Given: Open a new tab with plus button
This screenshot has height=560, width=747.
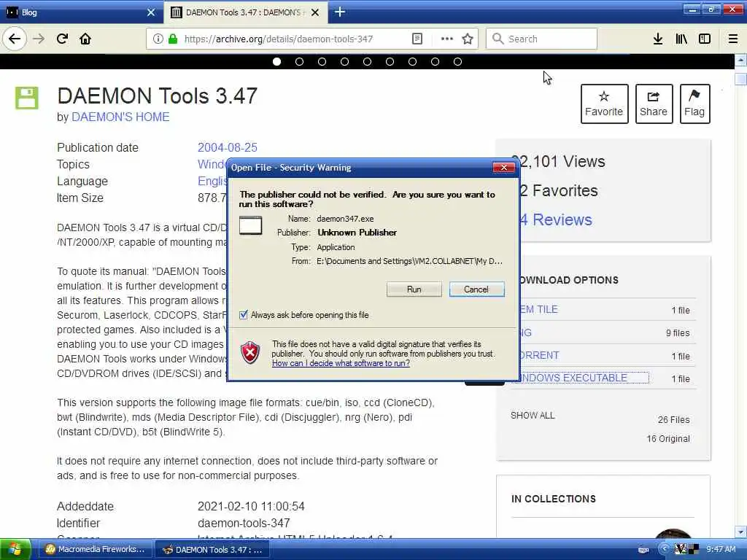Looking at the screenshot, I should point(340,12).
